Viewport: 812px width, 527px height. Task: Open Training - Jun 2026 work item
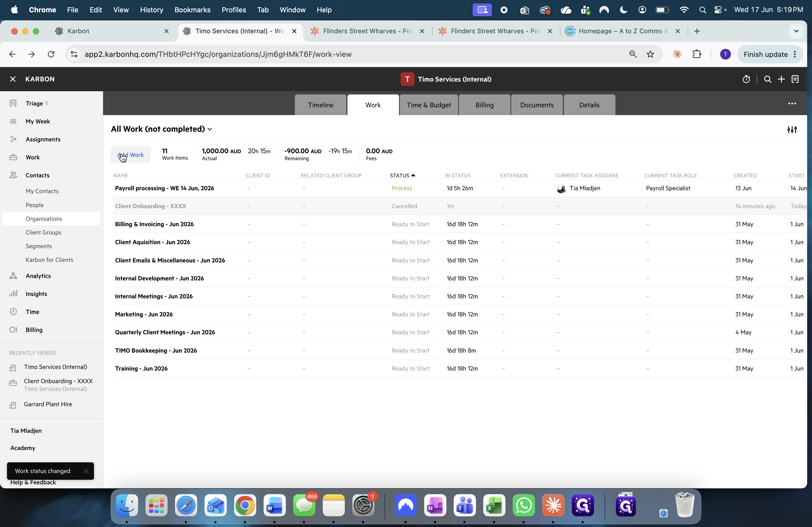coord(141,368)
